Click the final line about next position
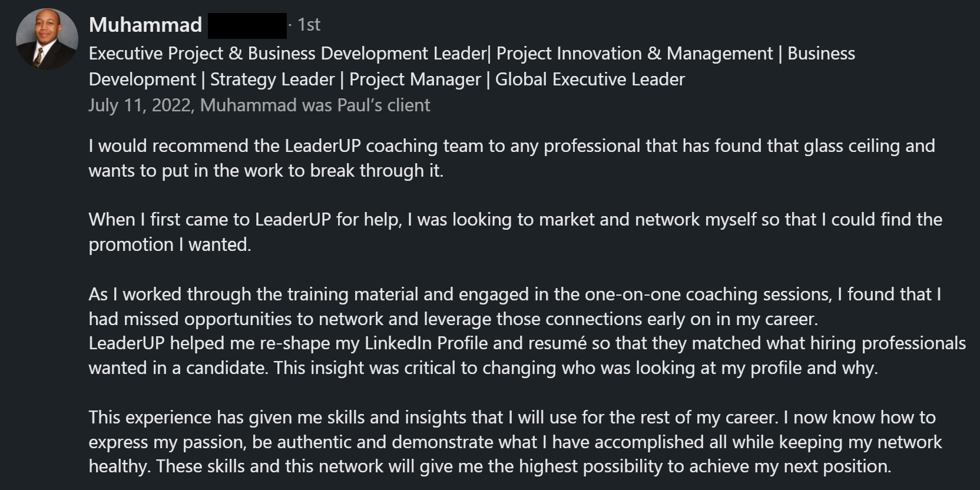The height and width of the screenshot is (490, 980). click(x=490, y=466)
